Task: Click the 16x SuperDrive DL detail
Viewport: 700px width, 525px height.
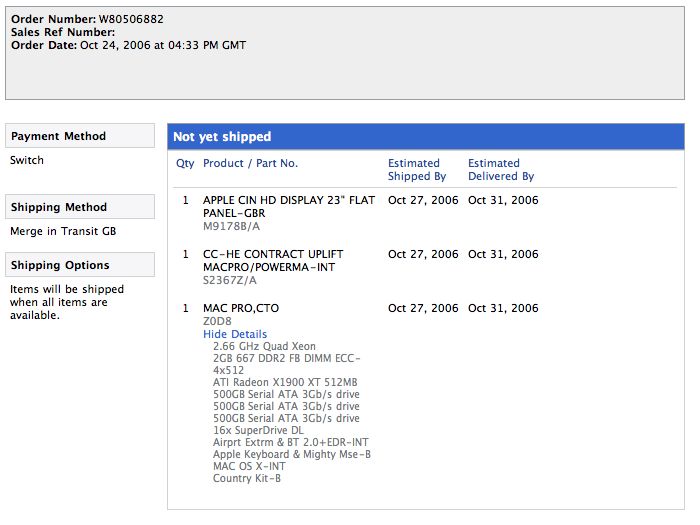Action: click(x=258, y=430)
